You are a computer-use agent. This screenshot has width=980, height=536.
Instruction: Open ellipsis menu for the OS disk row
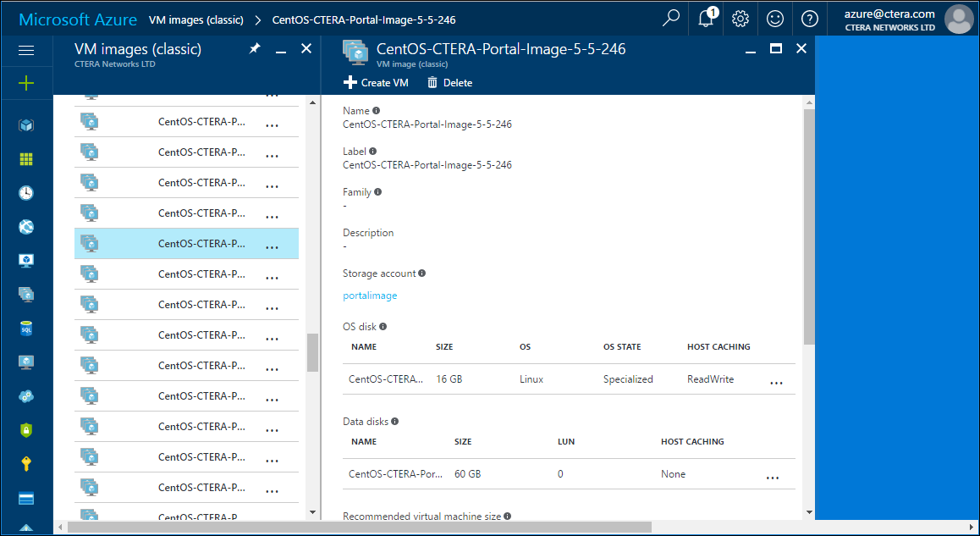coord(776,382)
